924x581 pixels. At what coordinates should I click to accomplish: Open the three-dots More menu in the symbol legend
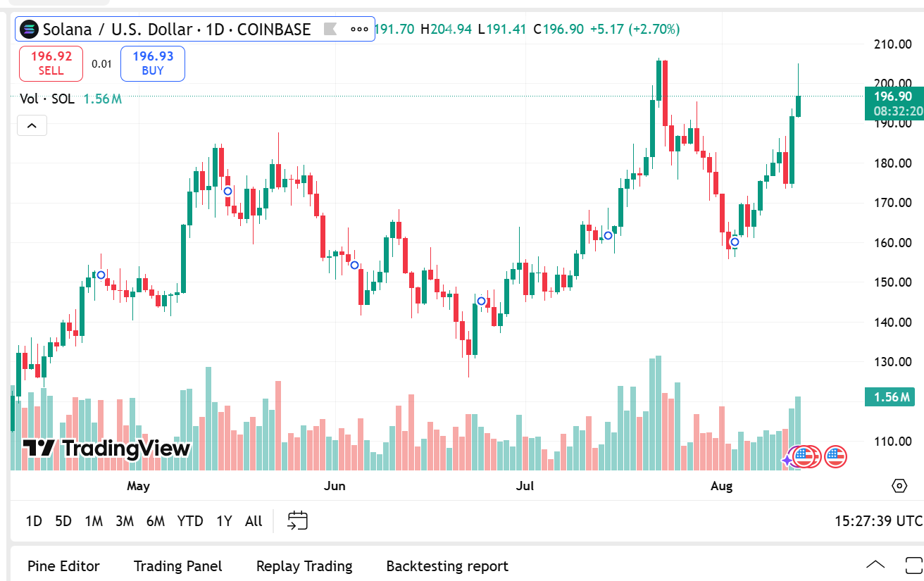click(359, 30)
